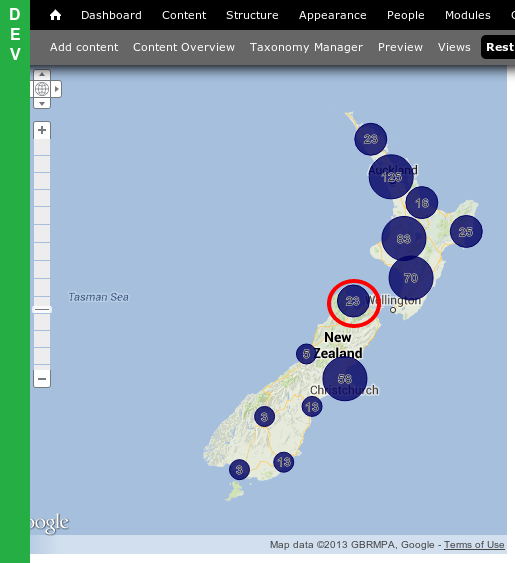Pan the map right with the arrow
The image size is (515, 563).
point(57,89)
